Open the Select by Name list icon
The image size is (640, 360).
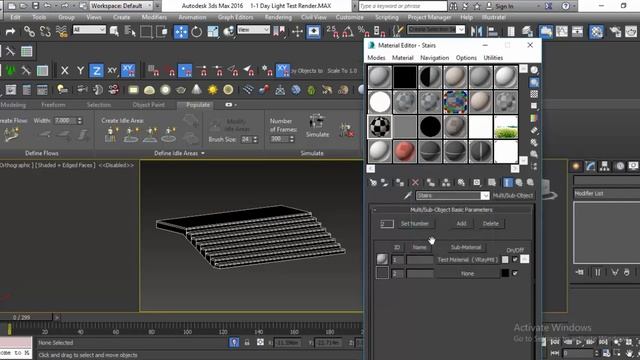pos(130,31)
